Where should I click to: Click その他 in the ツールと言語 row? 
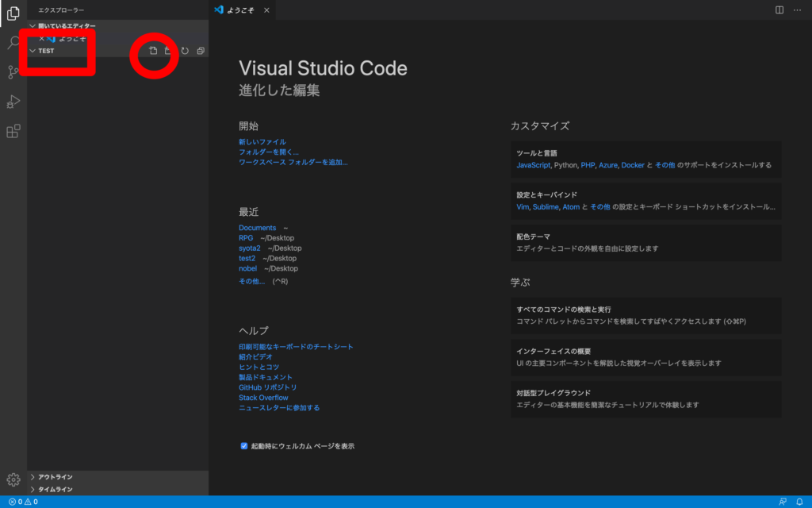click(665, 165)
